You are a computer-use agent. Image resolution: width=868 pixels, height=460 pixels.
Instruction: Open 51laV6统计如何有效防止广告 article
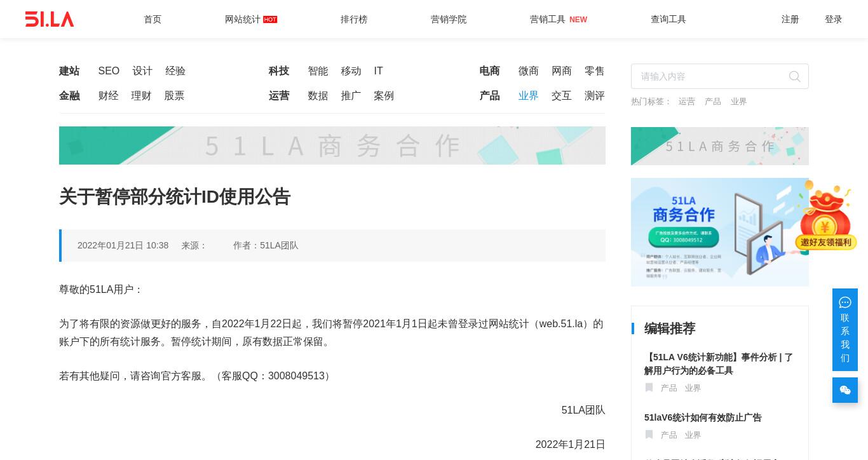703,417
